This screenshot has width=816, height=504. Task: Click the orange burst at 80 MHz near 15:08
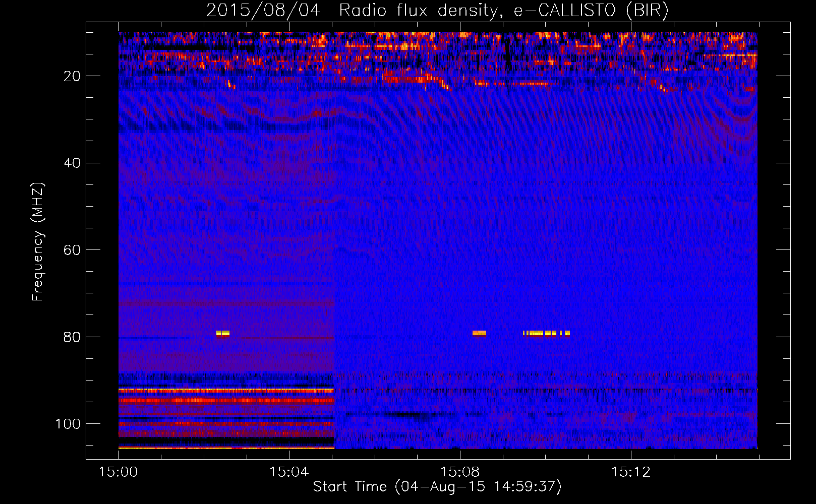pyautogui.click(x=480, y=333)
